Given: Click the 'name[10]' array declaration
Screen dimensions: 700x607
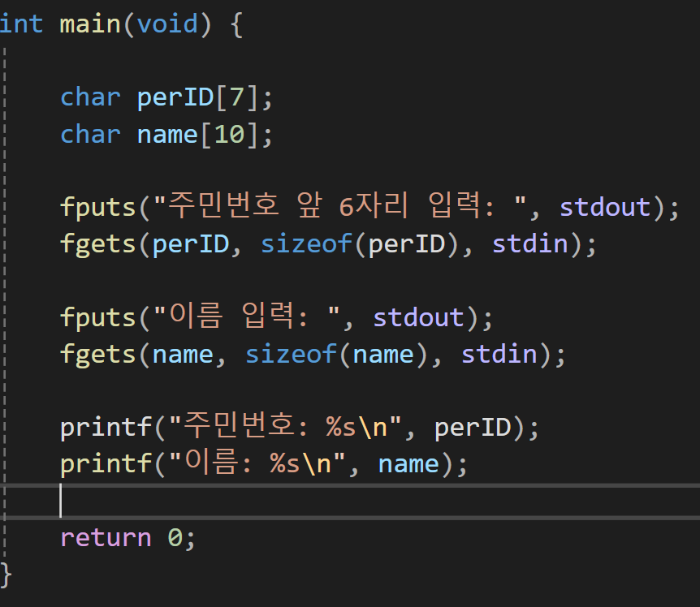Looking at the screenshot, I should [x=198, y=134].
